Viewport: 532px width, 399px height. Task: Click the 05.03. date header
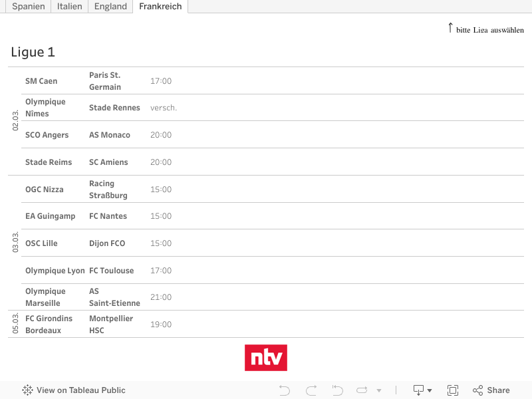tap(15, 324)
